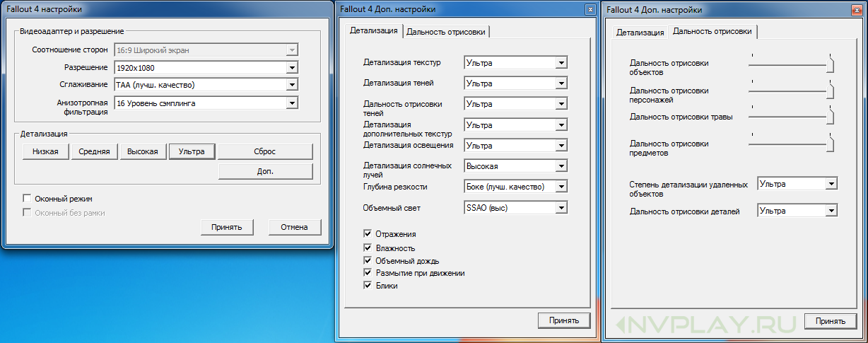The image size is (868, 343).
Task: Expand the Дальность отрисовки деталей dropdown
Action: click(797, 211)
